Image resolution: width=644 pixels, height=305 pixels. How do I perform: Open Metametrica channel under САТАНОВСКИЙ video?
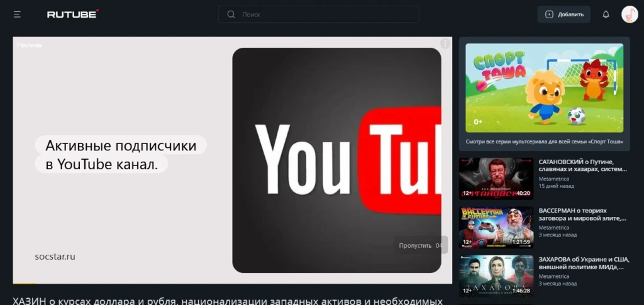pyautogui.click(x=553, y=179)
